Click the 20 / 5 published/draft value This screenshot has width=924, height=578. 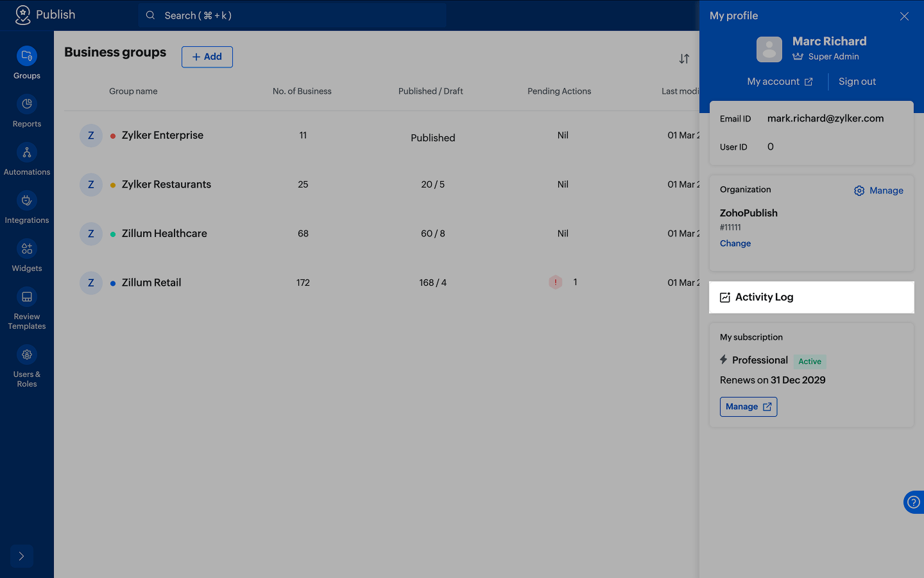433,184
